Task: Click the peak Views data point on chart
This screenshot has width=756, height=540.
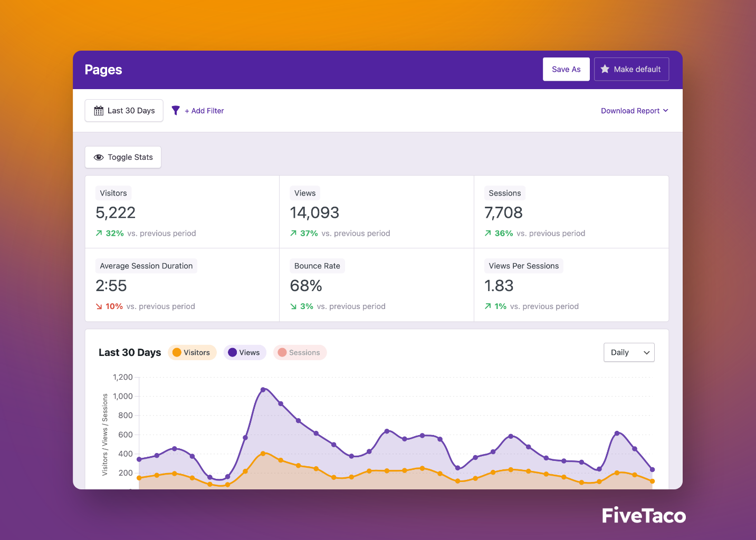Action: [263, 390]
